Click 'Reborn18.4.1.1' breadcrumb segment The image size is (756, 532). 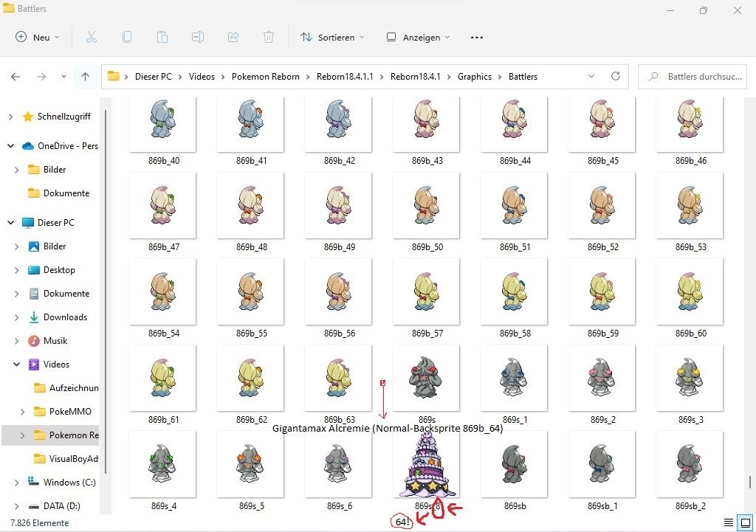[x=345, y=77]
